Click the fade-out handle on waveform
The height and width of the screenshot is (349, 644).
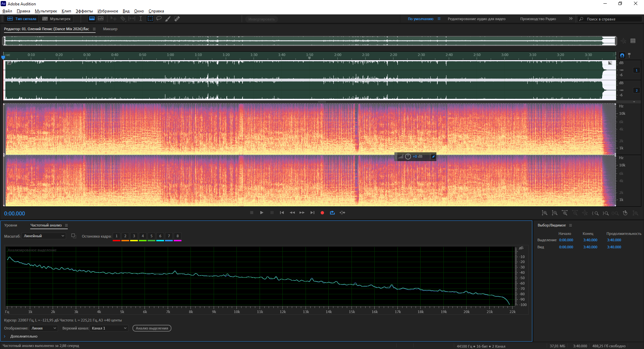coord(610,63)
